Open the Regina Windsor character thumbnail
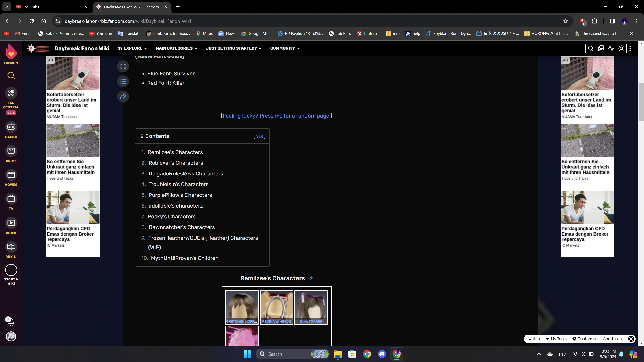644x362 pixels. pos(277,307)
